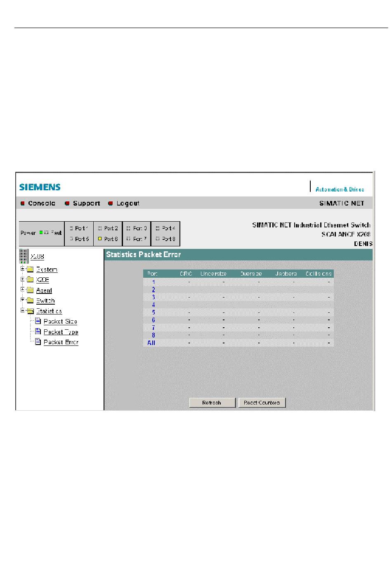The image size is (392, 577).
Task: Expand the System folder node
Action: [23, 269]
